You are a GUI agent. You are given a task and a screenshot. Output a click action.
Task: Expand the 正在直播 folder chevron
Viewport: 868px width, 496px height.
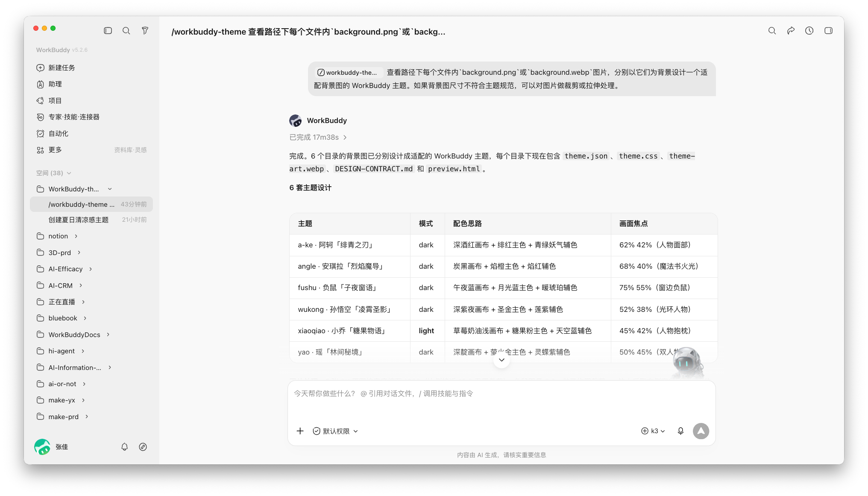(83, 302)
